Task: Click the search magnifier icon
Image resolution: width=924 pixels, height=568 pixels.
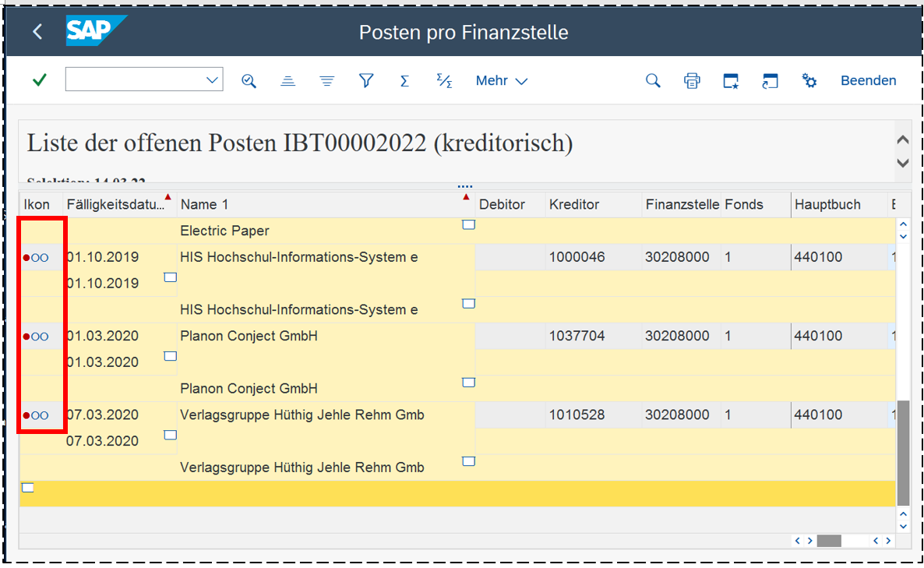Action: click(x=653, y=81)
